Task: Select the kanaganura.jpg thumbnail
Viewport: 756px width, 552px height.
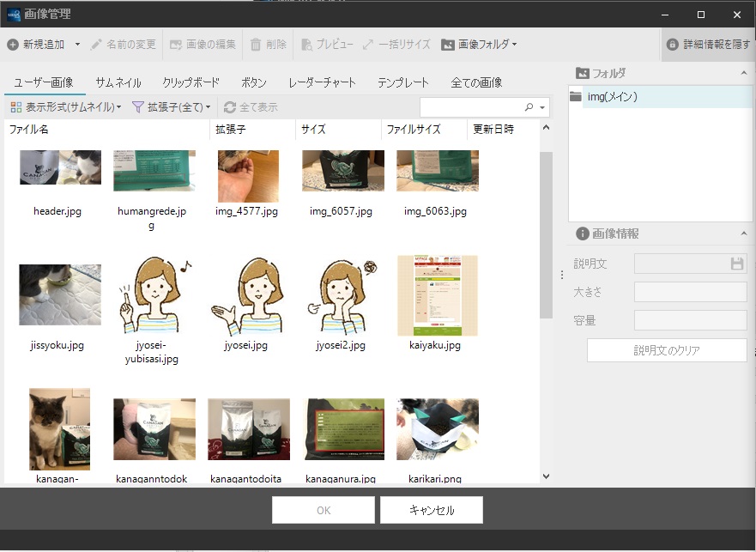Action: point(343,429)
